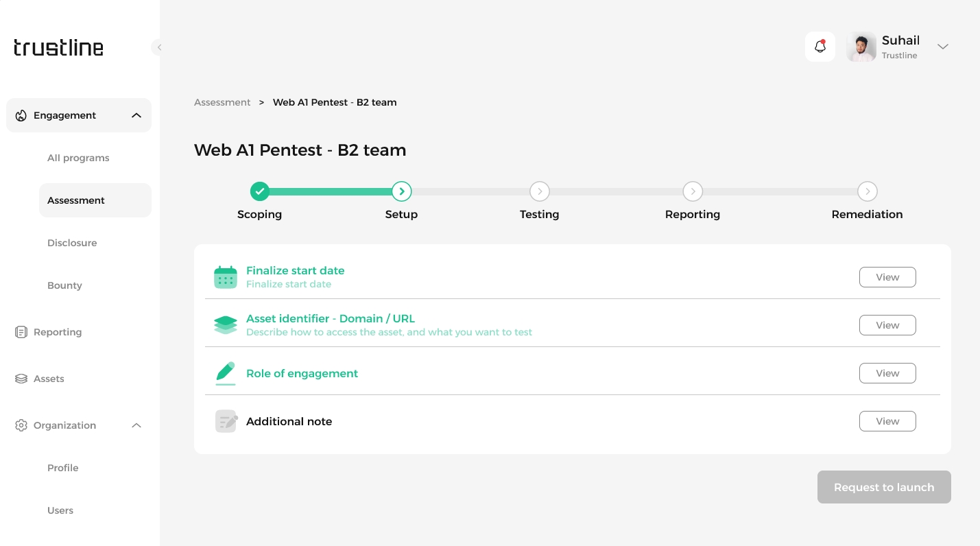Click the Assessment breadcrumb link
Image resolution: width=980 pixels, height=546 pixels.
(222, 102)
